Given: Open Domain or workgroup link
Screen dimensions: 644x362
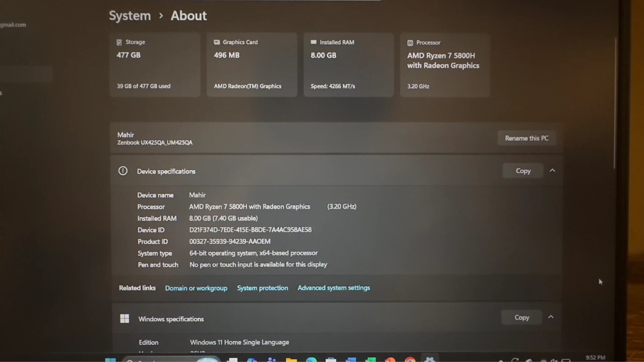Looking at the screenshot, I should [x=196, y=288].
